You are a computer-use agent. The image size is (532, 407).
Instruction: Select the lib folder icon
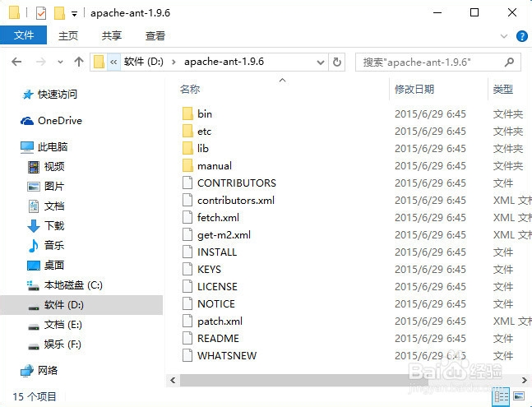187,148
